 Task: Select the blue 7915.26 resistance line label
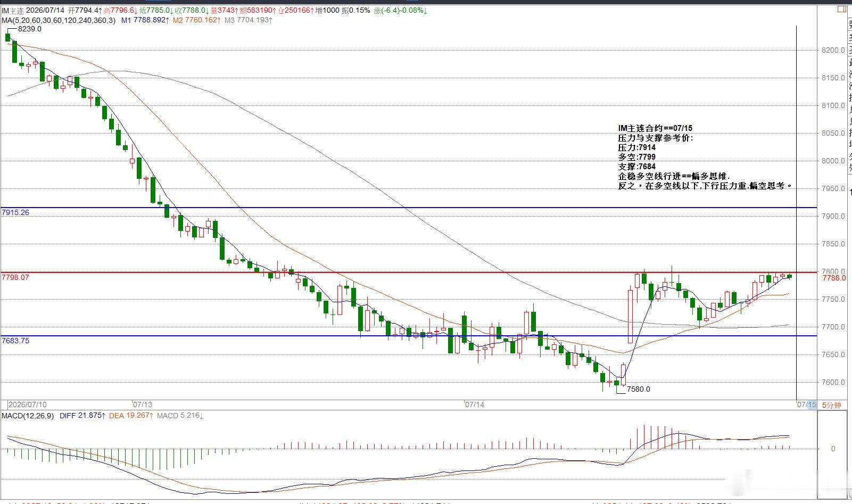coord(15,212)
